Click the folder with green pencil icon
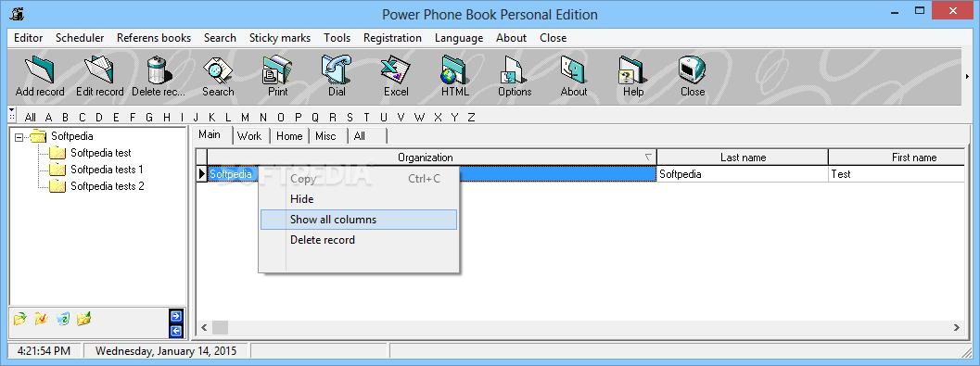This screenshot has height=366, width=980. 83,319
